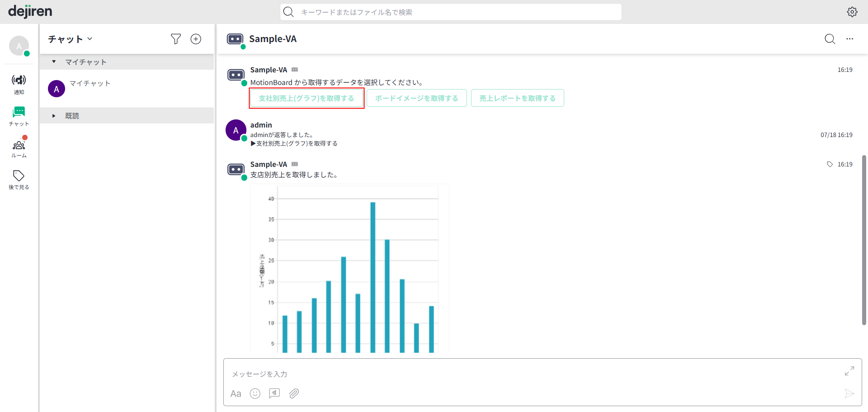Expand the message input box
Viewport: 868px width, 412px height.
[849, 371]
